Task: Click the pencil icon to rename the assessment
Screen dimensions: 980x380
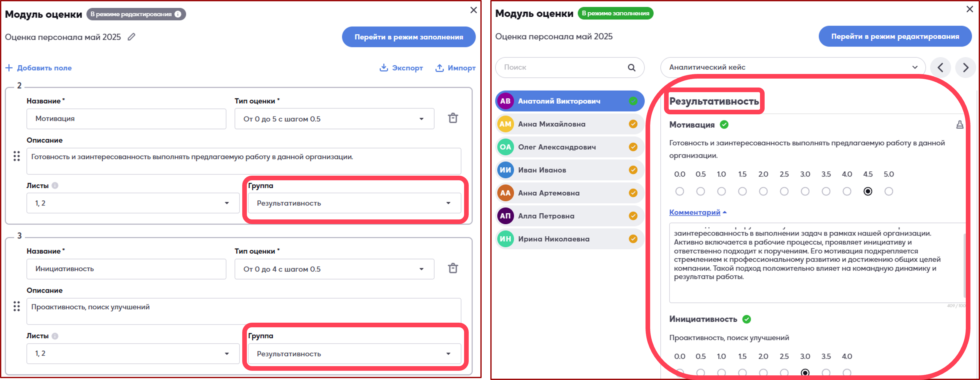Action: point(131,37)
